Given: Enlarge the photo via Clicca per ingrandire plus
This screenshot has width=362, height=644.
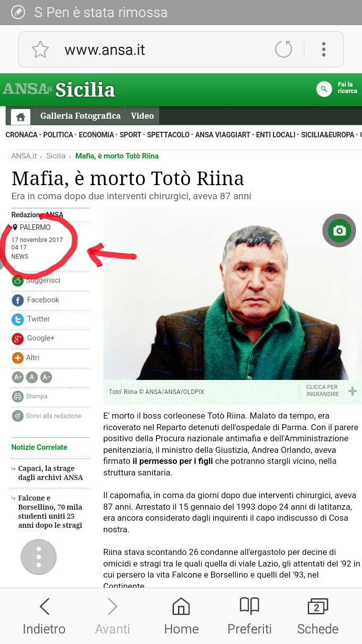Looking at the screenshot, I should point(352,391).
